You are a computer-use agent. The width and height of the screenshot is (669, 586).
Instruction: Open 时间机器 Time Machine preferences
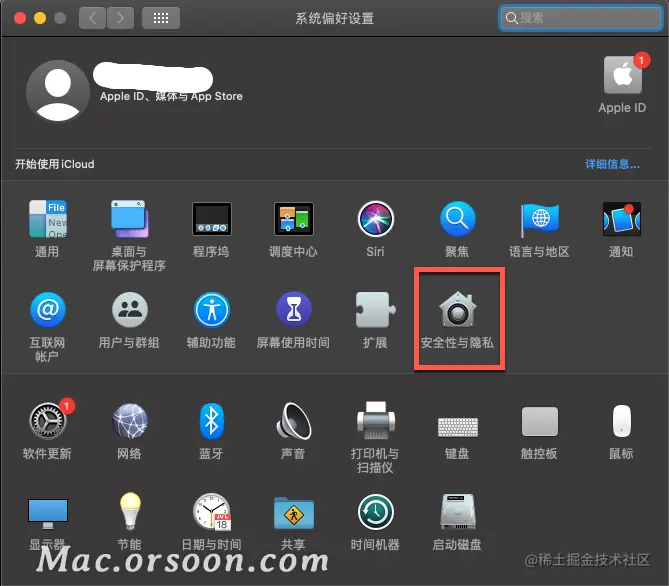click(x=375, y=512)
